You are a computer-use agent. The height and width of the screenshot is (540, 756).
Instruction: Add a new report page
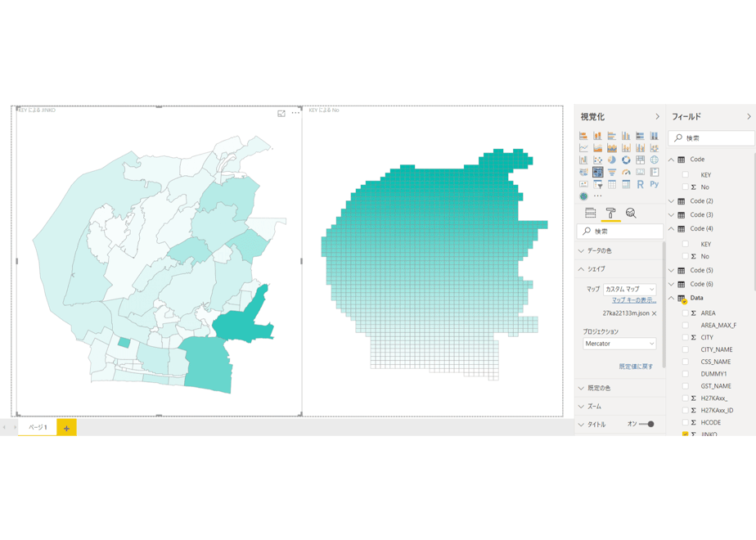[x=66, y=428]
